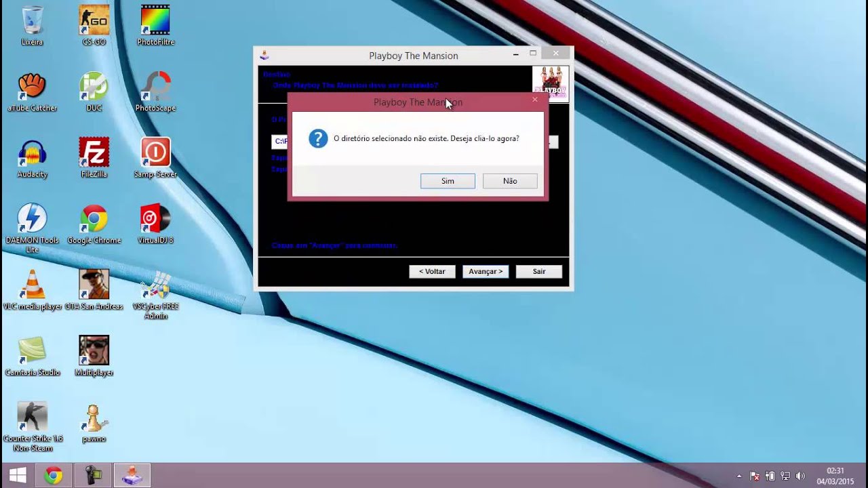Click the question mark icon in dialog
The width and height of the screenshot is (868, 488).
(x=318, y=138)
